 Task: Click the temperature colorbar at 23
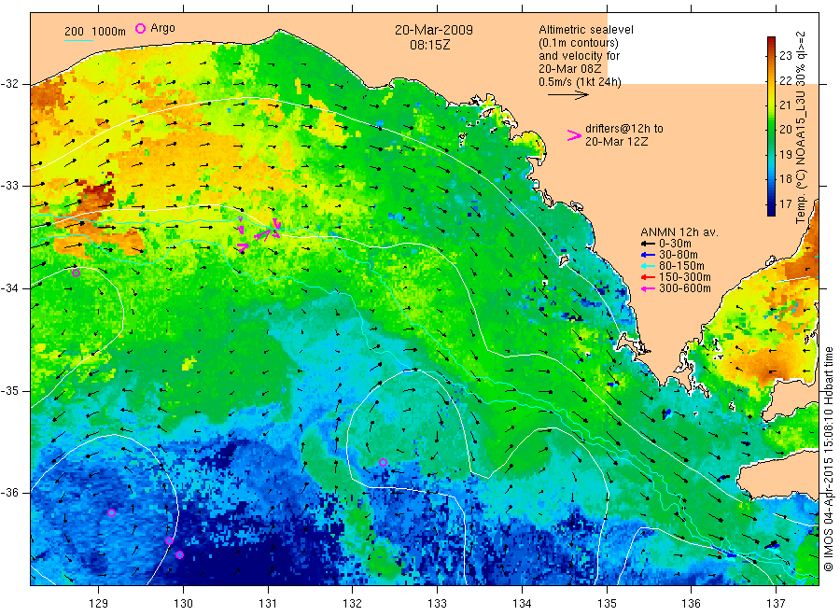pyautogui.click(x=771, y=56)
